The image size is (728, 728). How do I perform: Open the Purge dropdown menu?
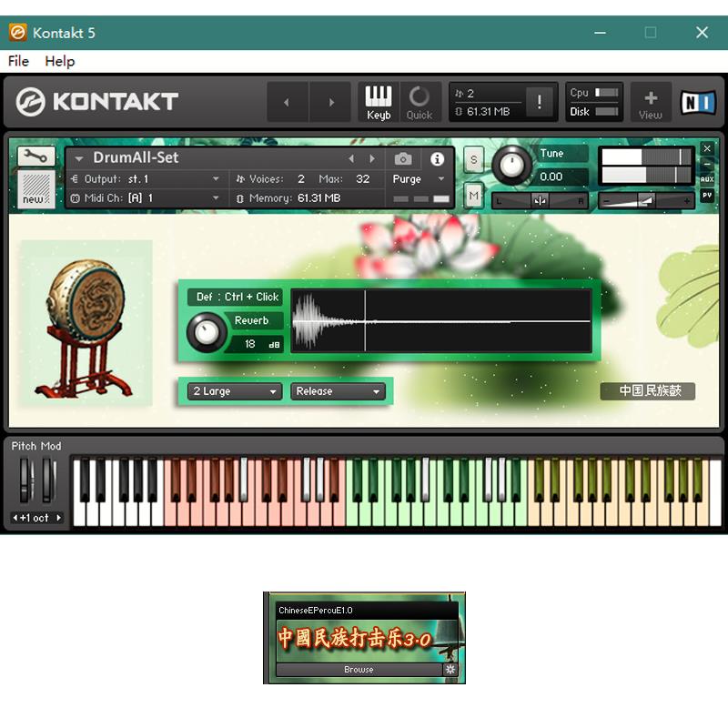[416, 179]
